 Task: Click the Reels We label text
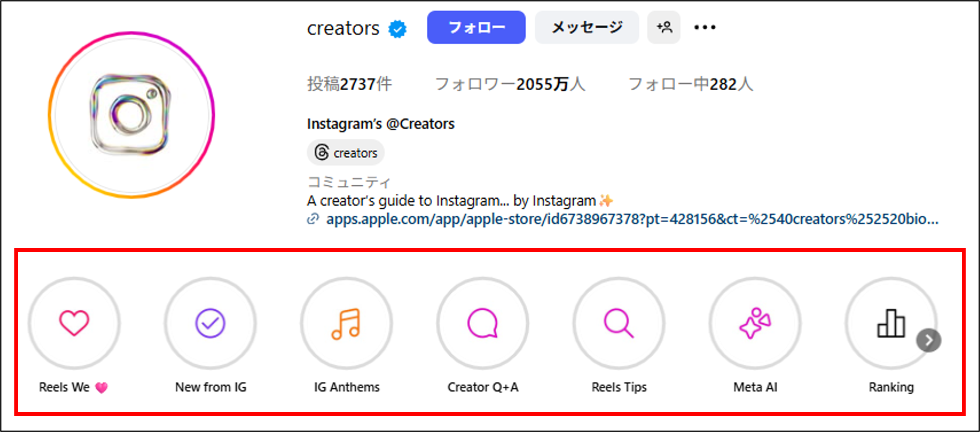coord(73,387)
